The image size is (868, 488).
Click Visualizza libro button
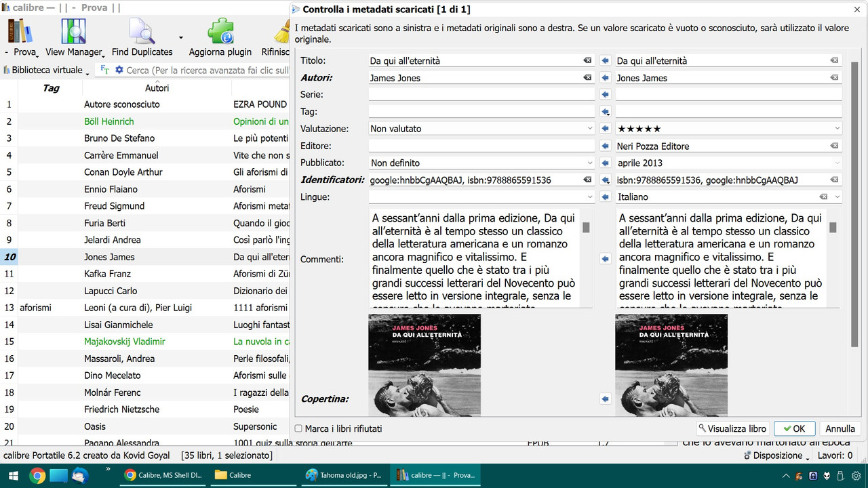click(732, 428)
